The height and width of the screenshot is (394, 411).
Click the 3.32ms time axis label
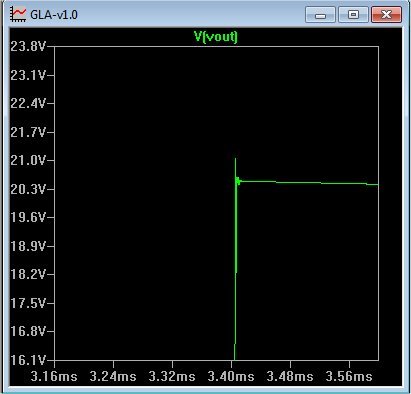coord(172,376)
